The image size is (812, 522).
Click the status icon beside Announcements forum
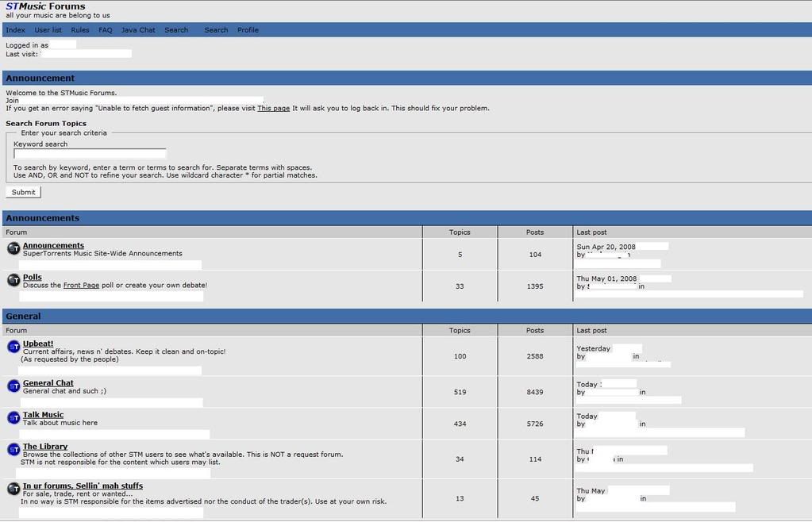[x=13, y=248]
